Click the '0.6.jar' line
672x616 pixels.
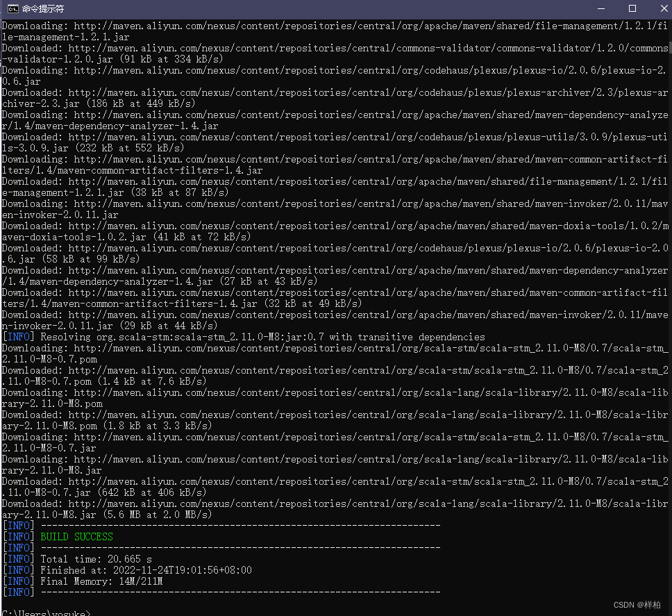(x=22, y=81)
